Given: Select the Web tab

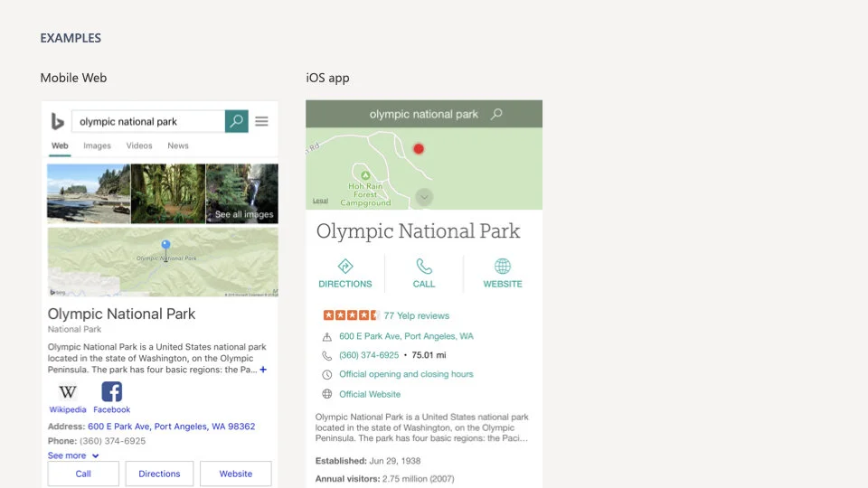Looking at the screenshot, I should pos(60,145).
